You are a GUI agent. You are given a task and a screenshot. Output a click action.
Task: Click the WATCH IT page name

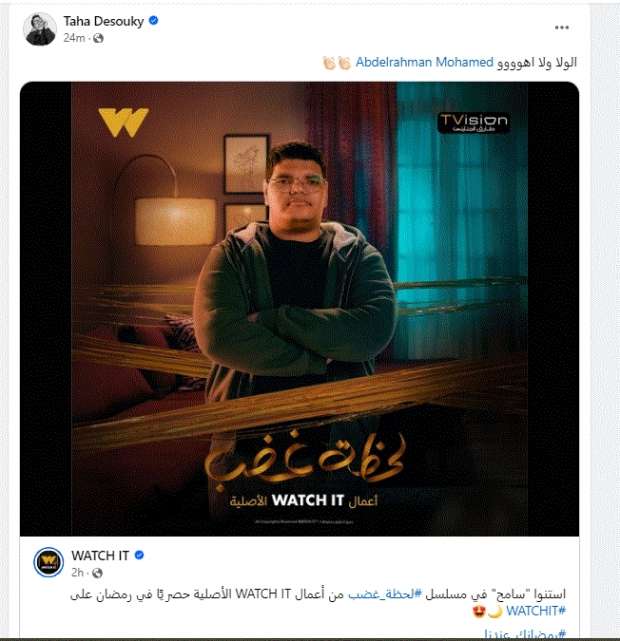100,555
